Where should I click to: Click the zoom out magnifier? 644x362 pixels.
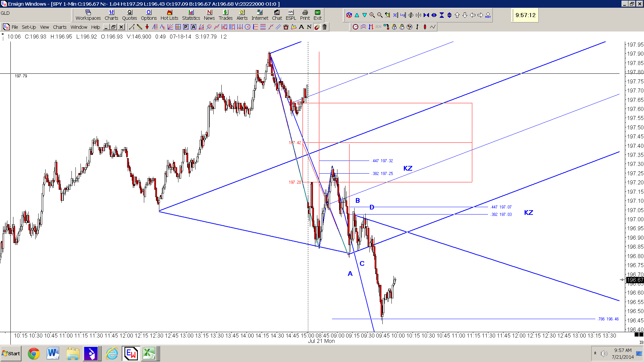pos(380,15)
